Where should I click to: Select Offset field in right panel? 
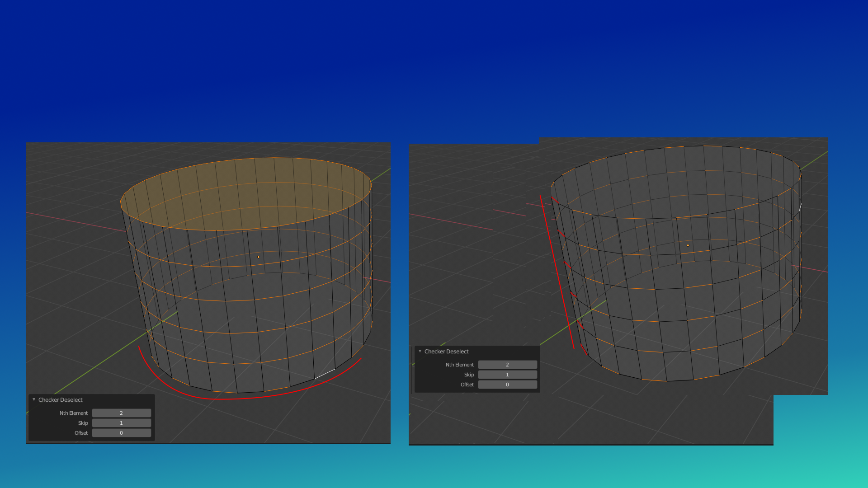coord(507,385)
